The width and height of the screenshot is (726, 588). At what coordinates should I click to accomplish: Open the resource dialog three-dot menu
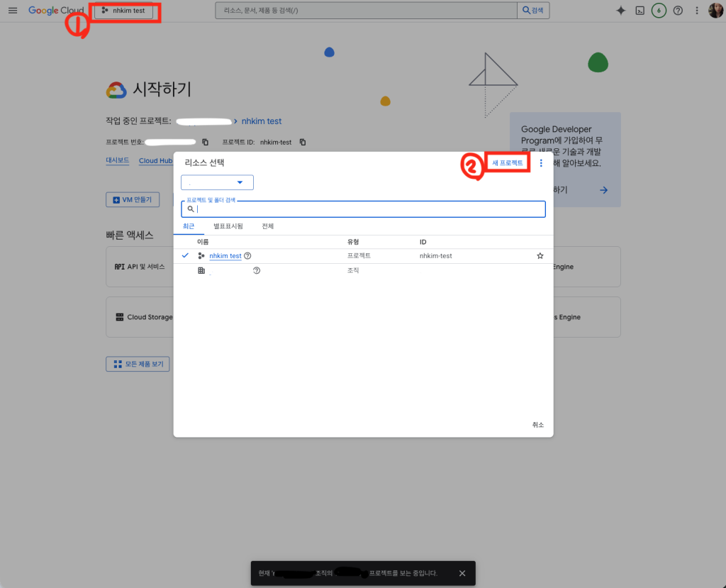541,163
